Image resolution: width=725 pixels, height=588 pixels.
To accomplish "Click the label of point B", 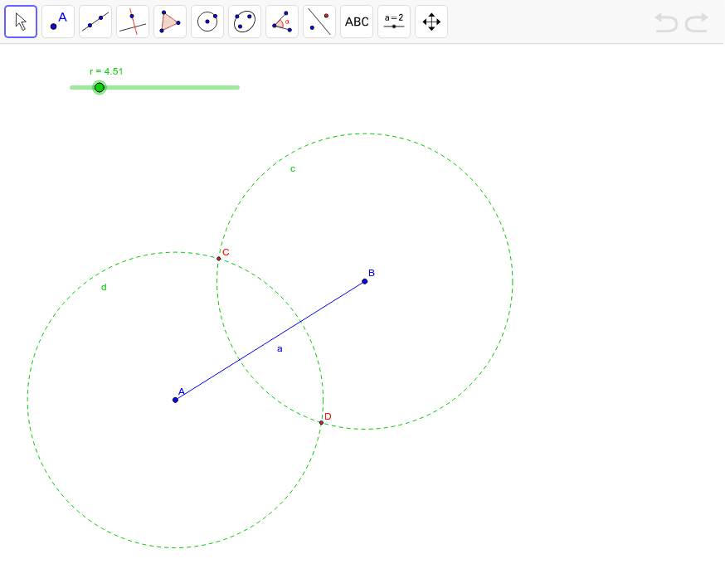I will 372,273.
